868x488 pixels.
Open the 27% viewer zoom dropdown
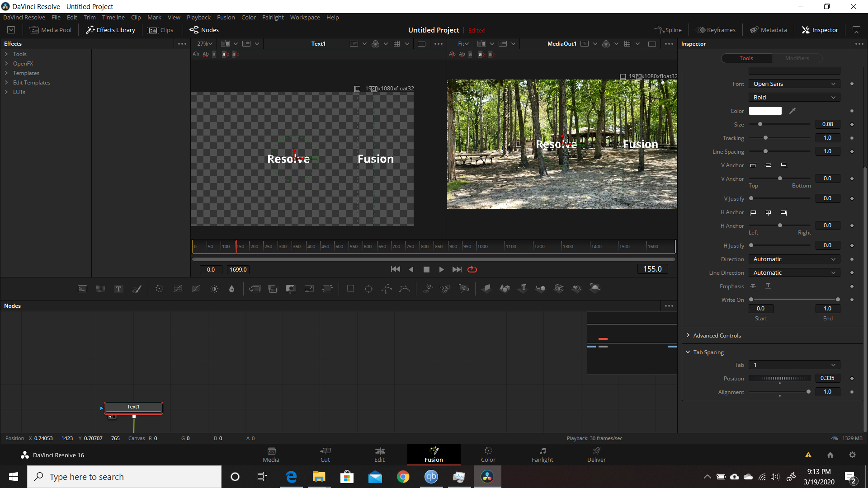pos(204,44)
